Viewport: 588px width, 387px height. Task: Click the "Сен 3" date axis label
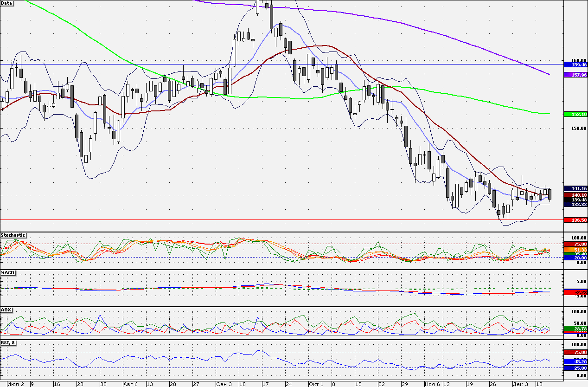(224, 384)
